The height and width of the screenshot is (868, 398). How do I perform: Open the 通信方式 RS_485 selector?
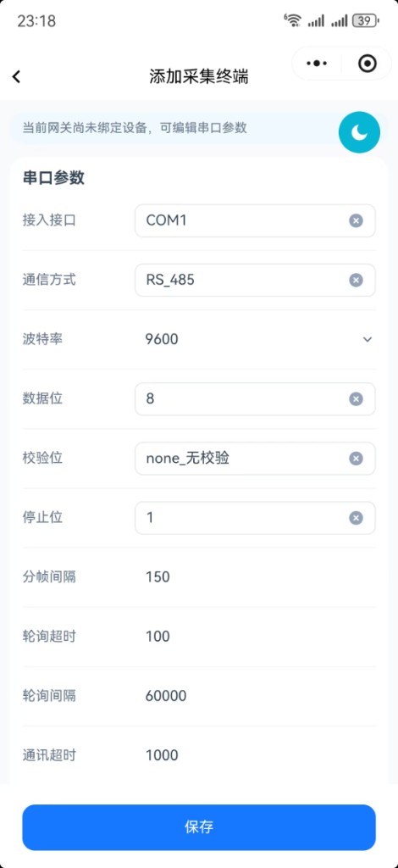[255, 280]
